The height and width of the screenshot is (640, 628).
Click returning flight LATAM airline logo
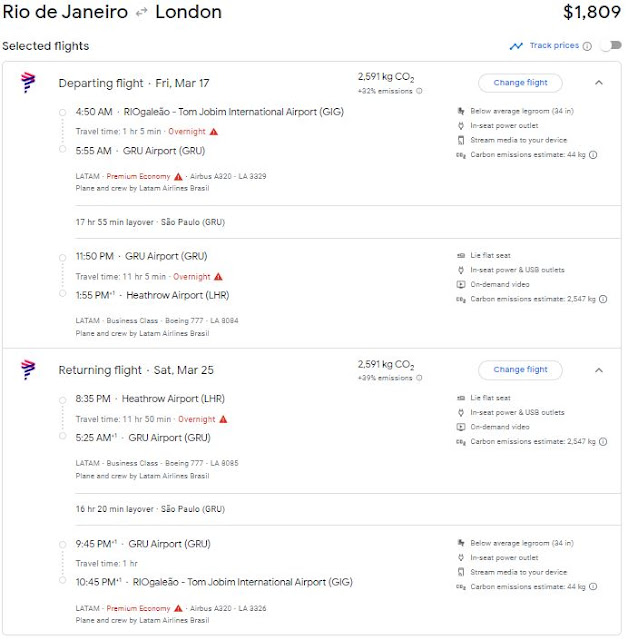[x=28, y=370]
